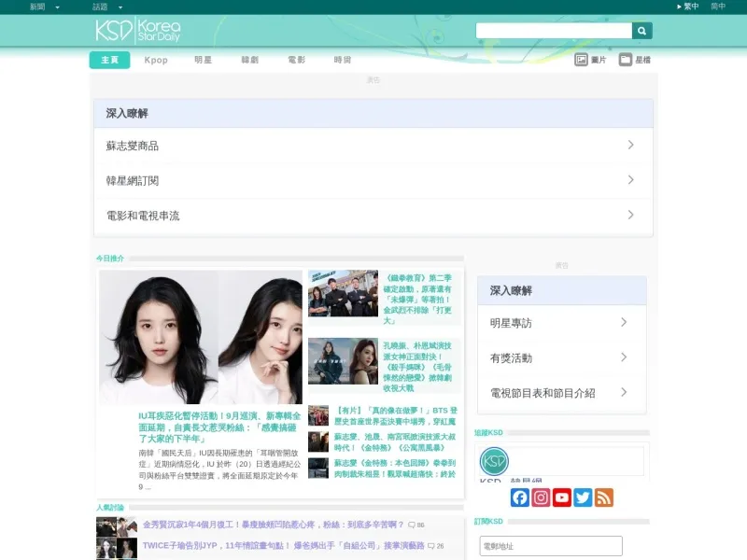
Task: Open TWICE子瑜告別JYP discussion link
Action: (284, 546)
